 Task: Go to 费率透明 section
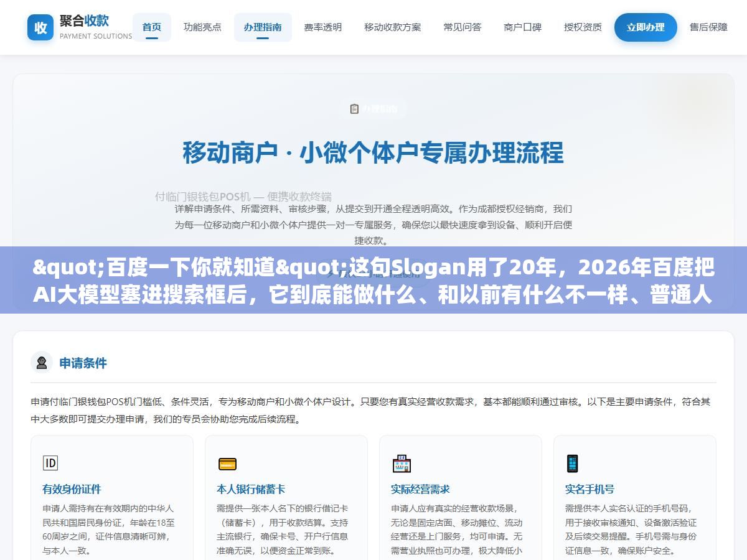pos(322,27)
